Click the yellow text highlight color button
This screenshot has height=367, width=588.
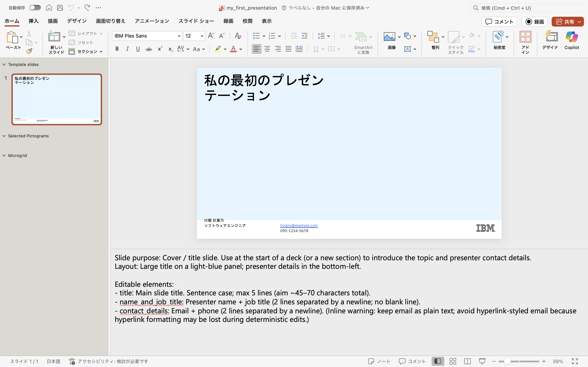(218, 49)
